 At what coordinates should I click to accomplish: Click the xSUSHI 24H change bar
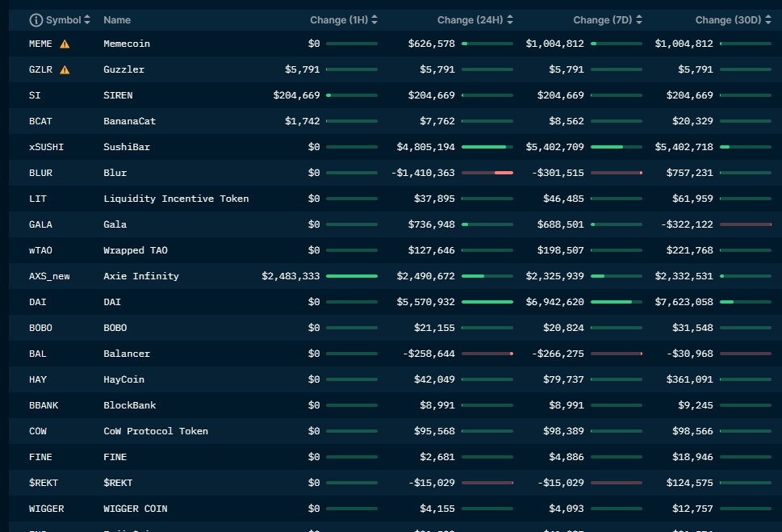pyautogui.click(x=487, y=147)
